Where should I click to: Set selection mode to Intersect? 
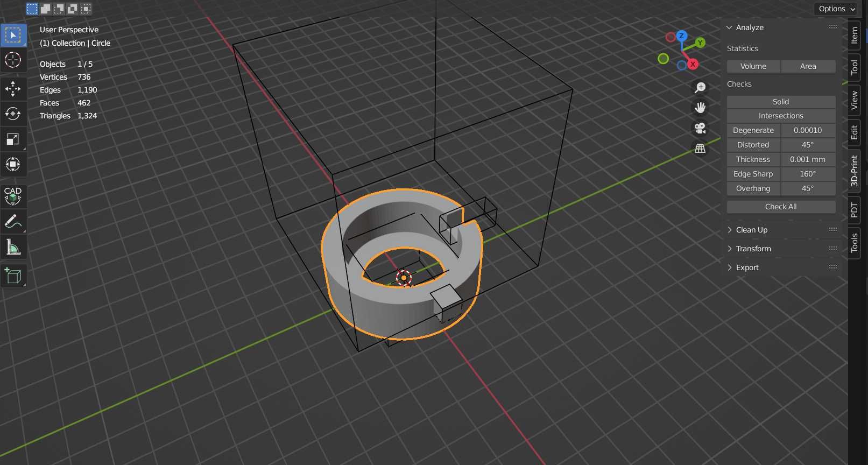(x=86, y=9)
